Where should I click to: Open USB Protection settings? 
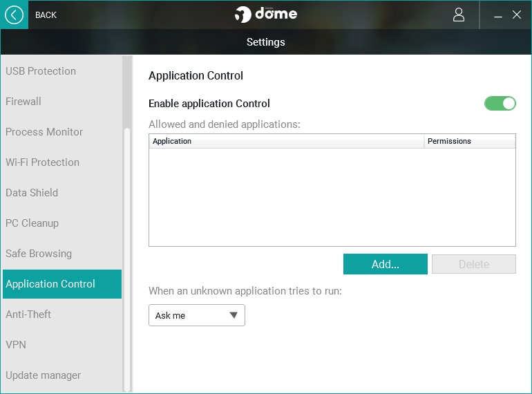click(x=41, y=71)
